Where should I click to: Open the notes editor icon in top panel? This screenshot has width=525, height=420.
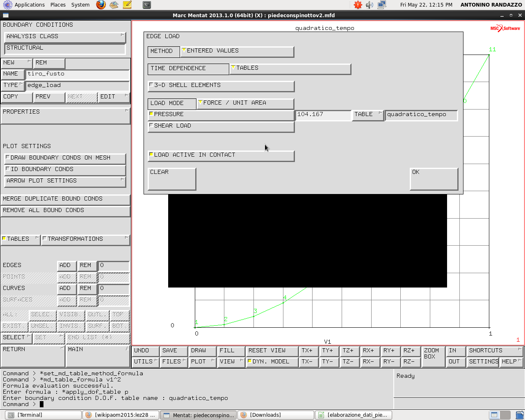pos(127,5)
